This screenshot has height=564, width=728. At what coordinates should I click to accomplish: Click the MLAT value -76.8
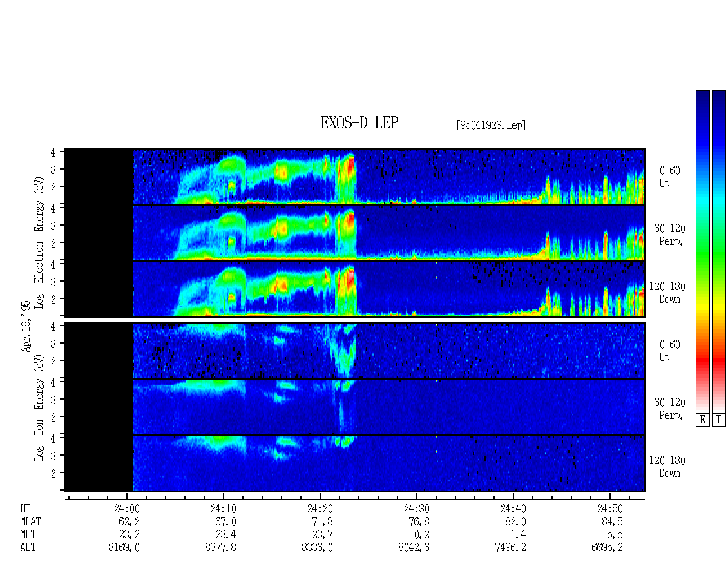(x=416, y=521)
